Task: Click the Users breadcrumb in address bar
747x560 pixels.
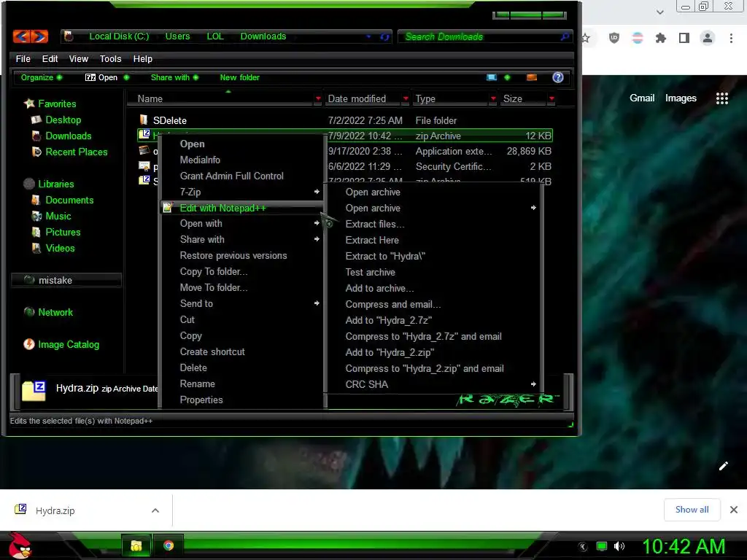Action: tap(177, 36)
